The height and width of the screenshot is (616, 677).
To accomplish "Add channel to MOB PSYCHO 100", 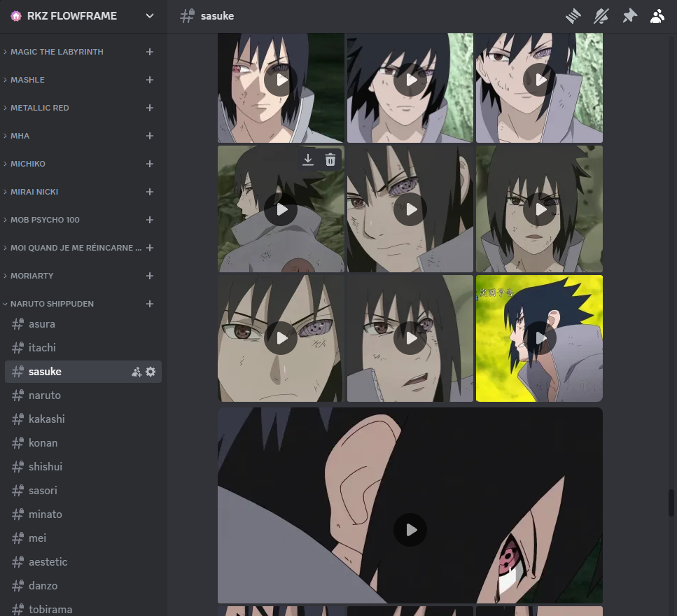I will pyautogui.click(x=150, y=220).
